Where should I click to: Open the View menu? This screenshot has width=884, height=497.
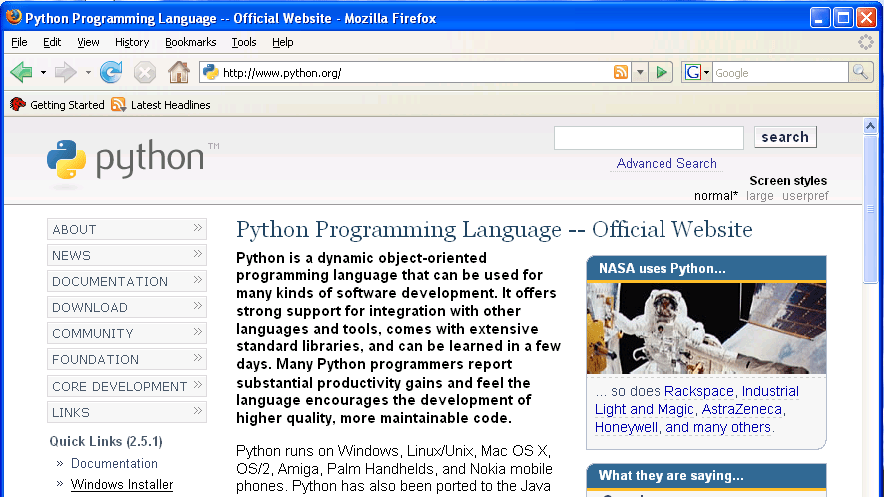(x=88, y=42)
